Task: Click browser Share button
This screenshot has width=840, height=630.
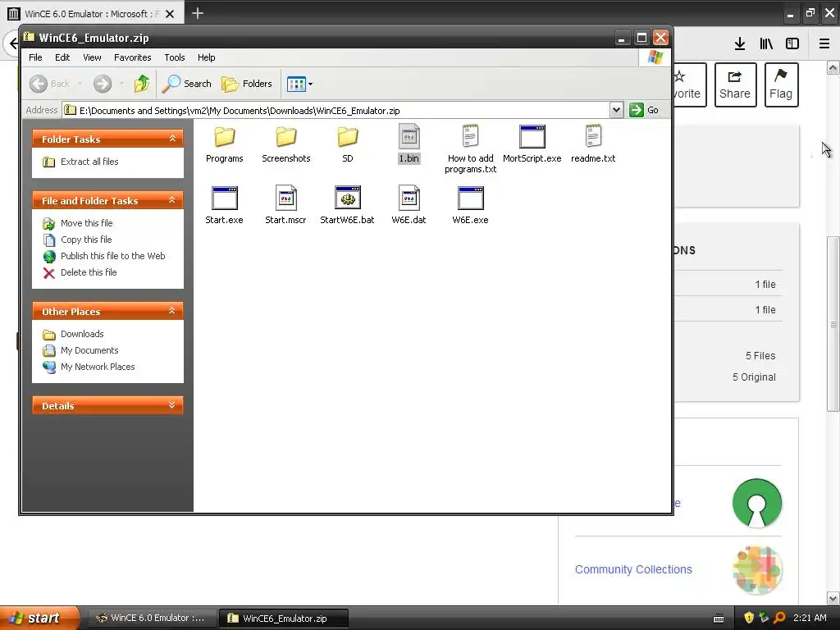Action: tap(735, 84)
